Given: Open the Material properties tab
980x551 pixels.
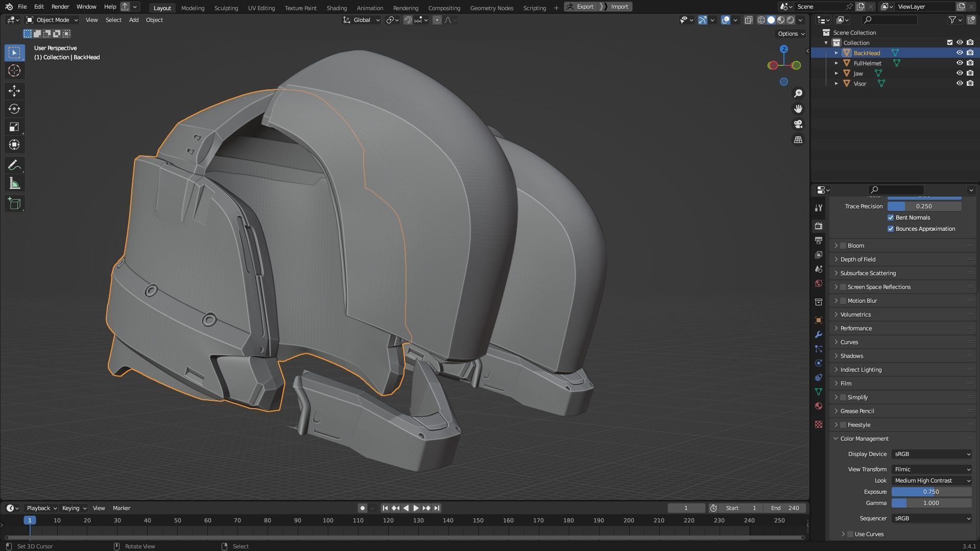Looking at the screenshot, I should 819,406.
